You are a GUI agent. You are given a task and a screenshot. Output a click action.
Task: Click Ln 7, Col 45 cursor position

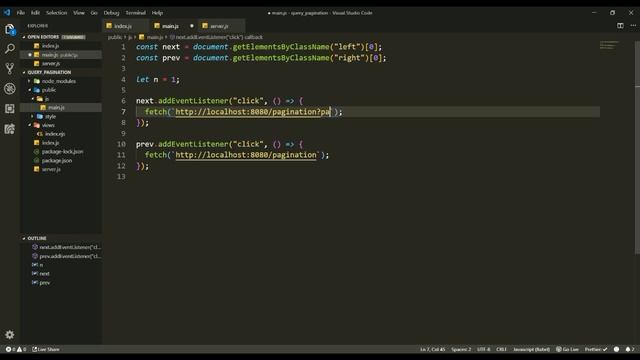point(433,349)
